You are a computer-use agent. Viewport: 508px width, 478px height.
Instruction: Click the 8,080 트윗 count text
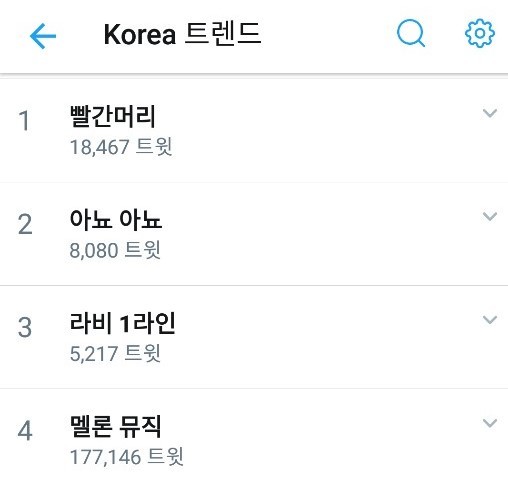point(115,250)
